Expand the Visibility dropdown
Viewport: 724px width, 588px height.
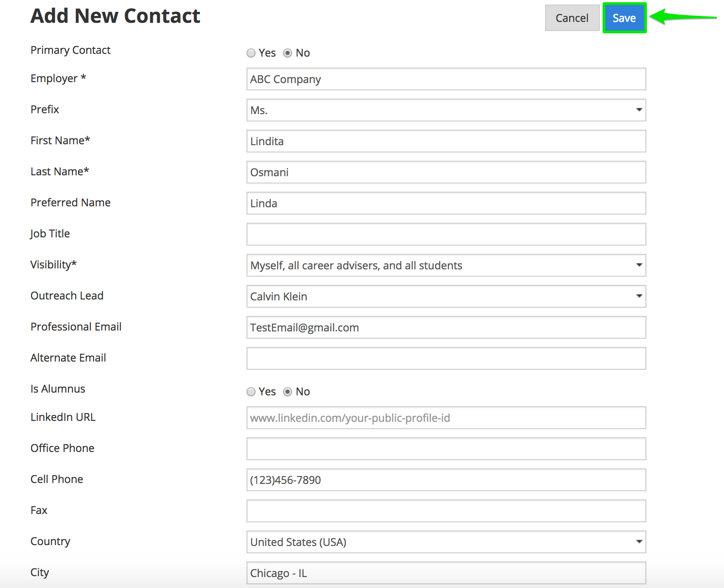(446, 265)
